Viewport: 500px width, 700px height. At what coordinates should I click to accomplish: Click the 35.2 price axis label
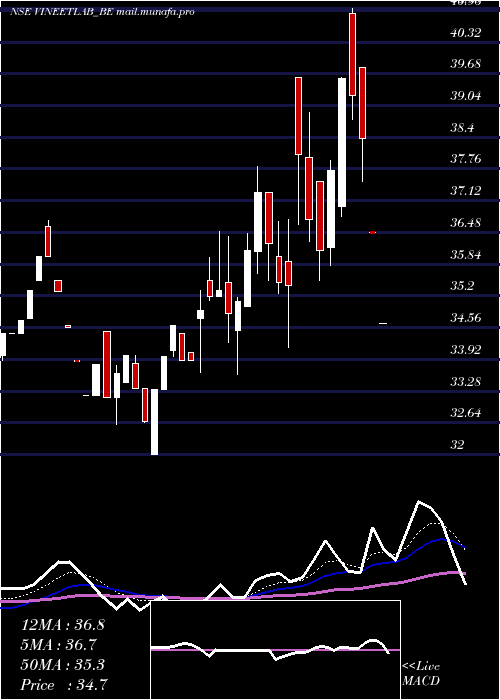tap(462, 286)
